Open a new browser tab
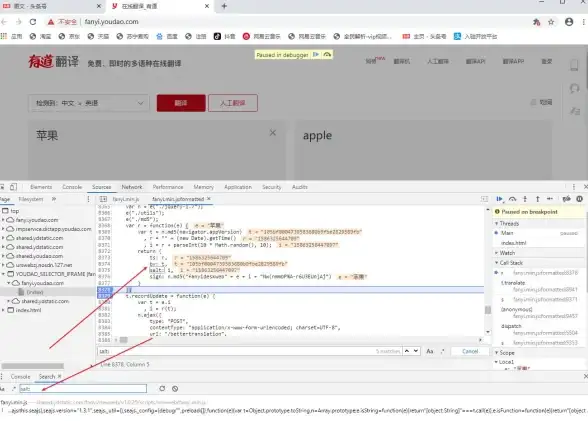This screenshot has width=588, height=421. 224,6
